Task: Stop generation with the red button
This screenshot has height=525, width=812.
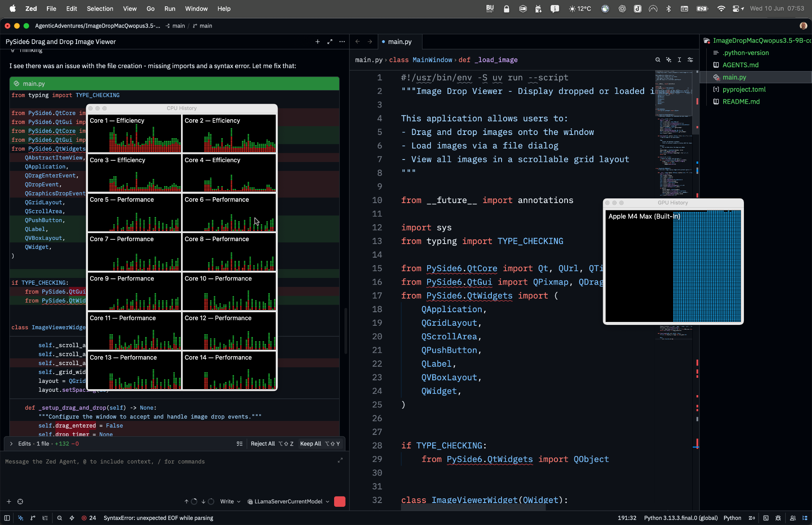Action: [340, 502]
